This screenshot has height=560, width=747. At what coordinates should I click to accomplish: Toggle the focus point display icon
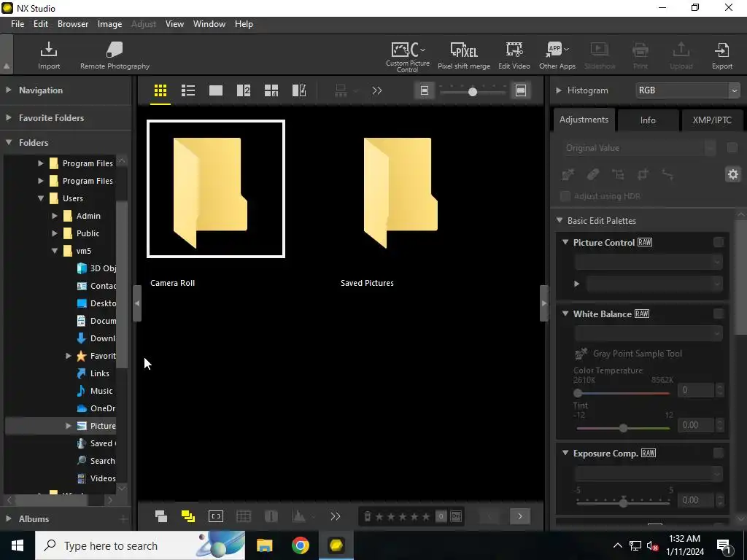point(216,516)
